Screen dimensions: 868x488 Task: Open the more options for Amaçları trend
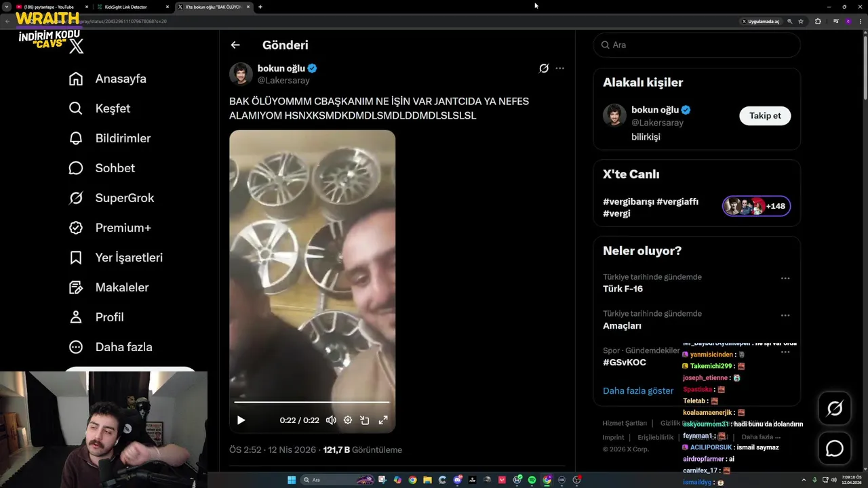pyautogui.click(x=785, y=315)
